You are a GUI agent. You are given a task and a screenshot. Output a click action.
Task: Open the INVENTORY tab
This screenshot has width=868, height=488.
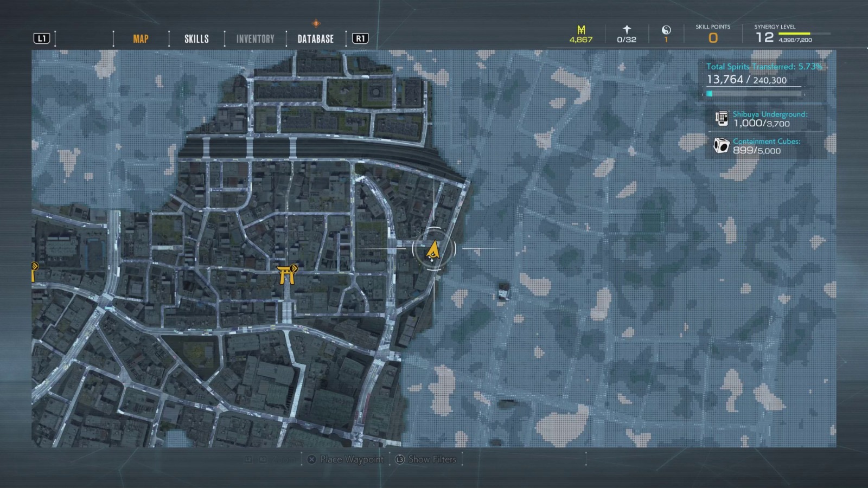(x=254, y=38)
